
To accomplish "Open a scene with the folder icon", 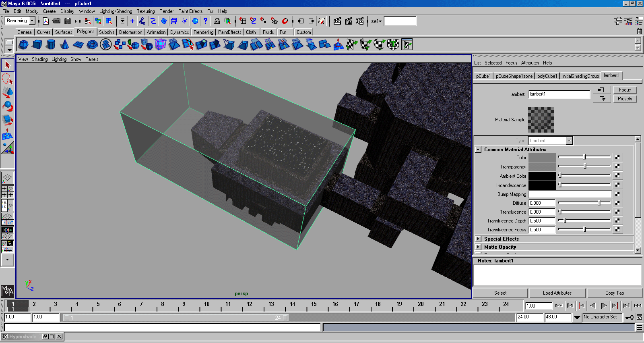I will (56, 21).
